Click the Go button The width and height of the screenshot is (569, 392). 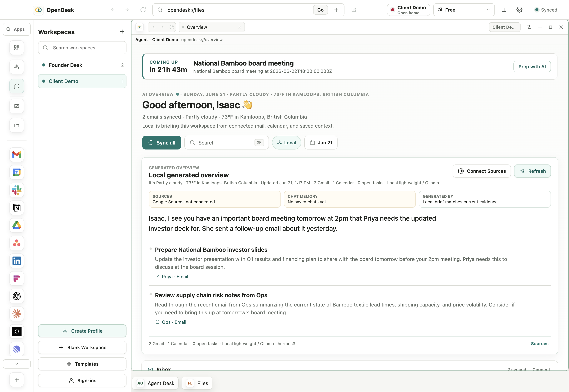point(320,10)
